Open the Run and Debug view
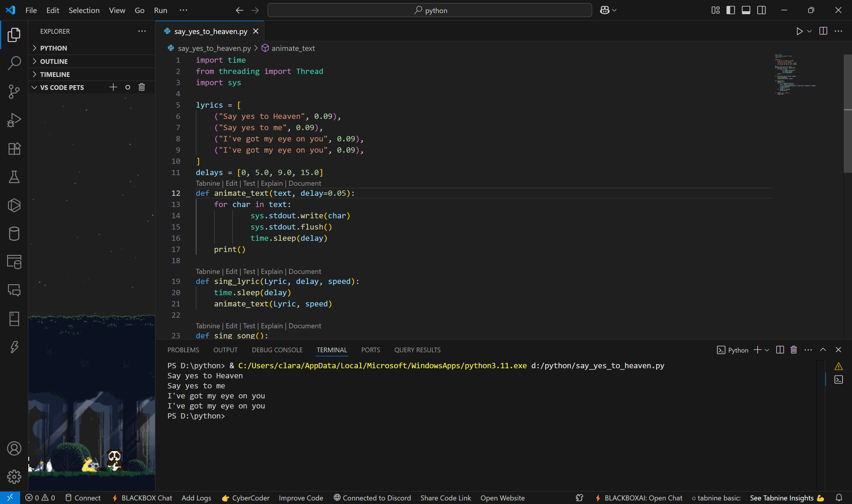The width and height of the screenshot is (852, 504). [x=14, y=119]
